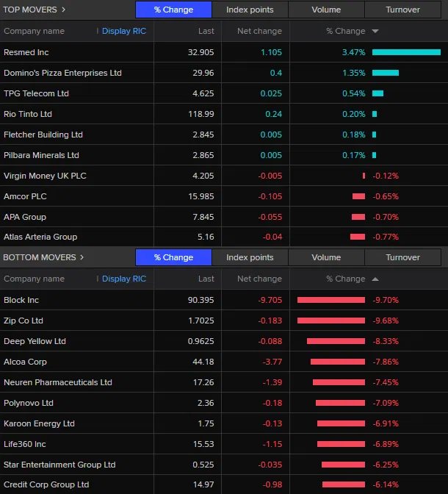Open Domino's Pizza Enterprises Ltd row

pos(224,73)
